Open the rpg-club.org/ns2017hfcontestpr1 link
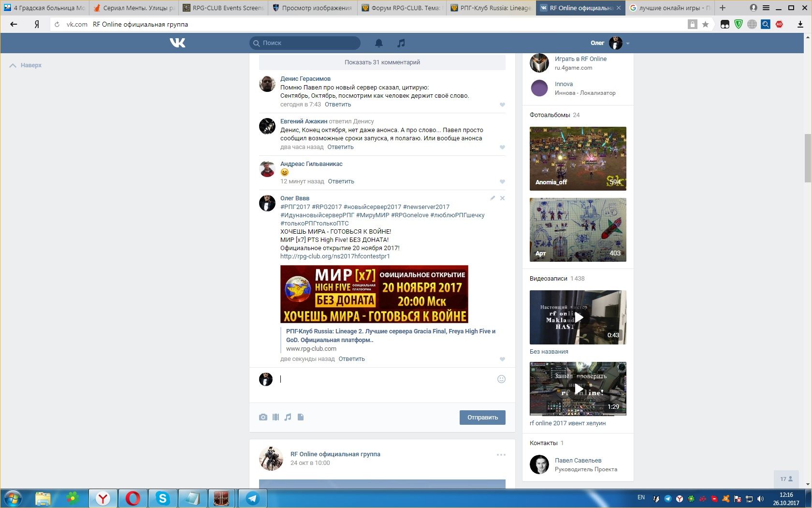Viewport: 812px width, 508px height. click(x=335, y=256)
